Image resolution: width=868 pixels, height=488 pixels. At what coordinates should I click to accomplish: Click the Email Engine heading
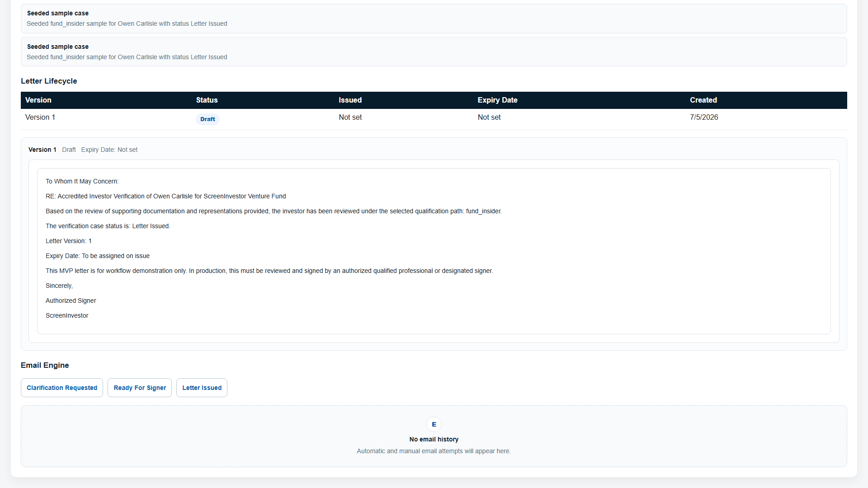(x=45, y=366)
